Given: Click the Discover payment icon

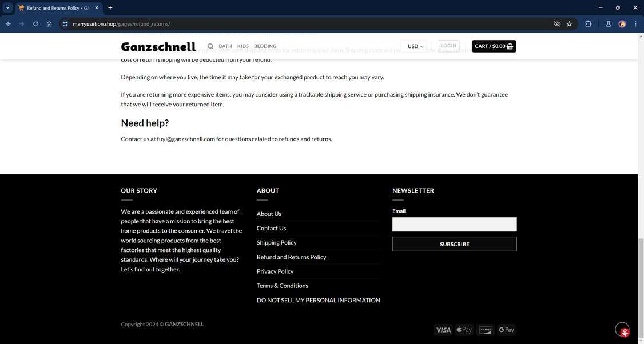Looking at the screenshot, I should point(485,330).
